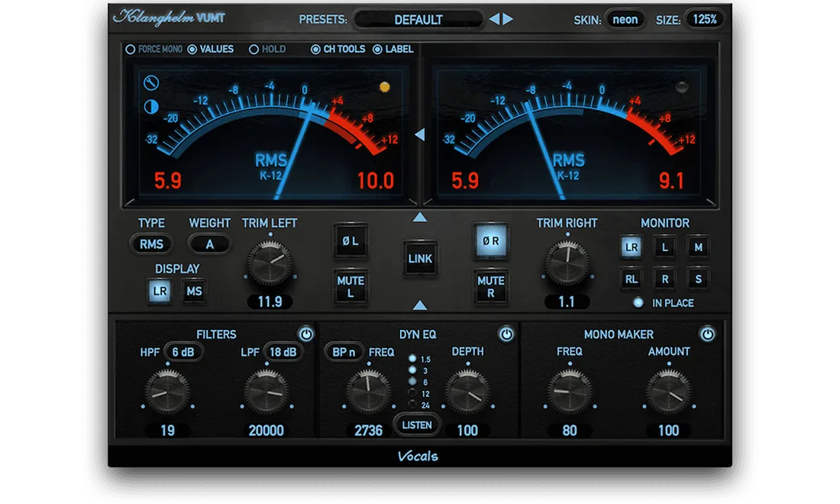The height and width of the screenshot is (504, 840).
Task: Open the DEFAULT presets selector
Action: 418,20
